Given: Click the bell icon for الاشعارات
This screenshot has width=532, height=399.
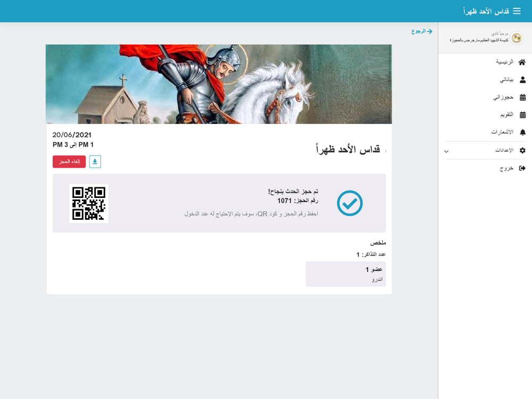Looking at the screenshot, I should coord(522,132).
